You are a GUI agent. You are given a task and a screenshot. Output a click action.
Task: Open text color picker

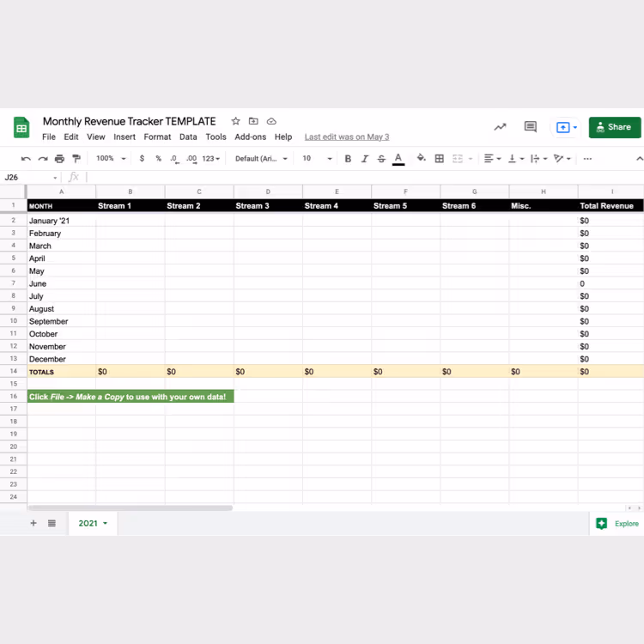point(398,159)
